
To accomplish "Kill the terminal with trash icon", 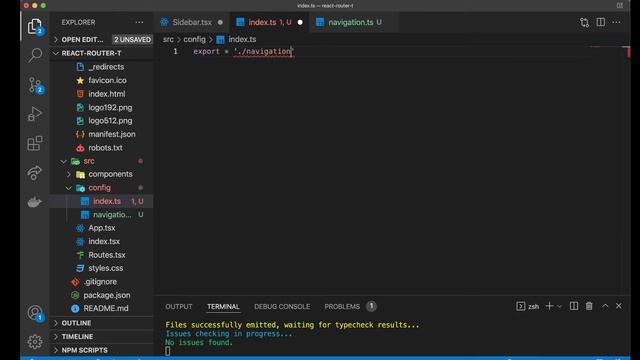I will pyautogui.click(x=589, y=306).
